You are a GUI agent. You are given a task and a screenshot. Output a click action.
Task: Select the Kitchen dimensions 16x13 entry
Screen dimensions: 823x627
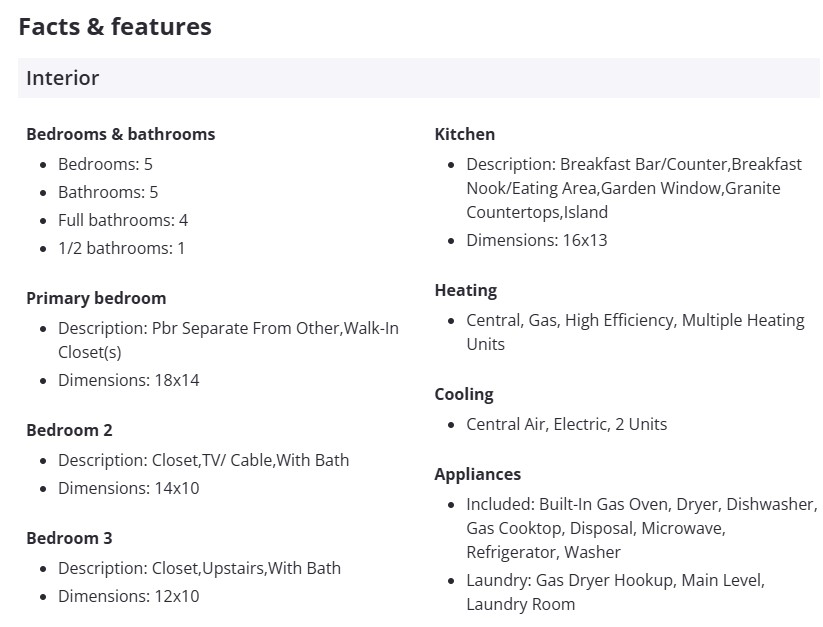coord(536,240)
